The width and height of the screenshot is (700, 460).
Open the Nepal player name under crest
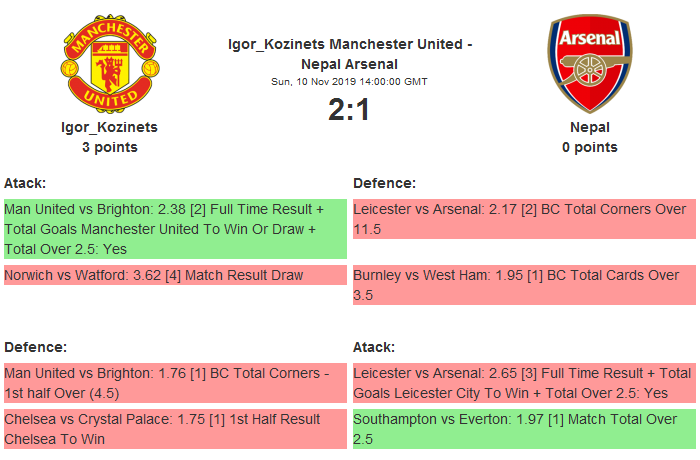point(590,127)
